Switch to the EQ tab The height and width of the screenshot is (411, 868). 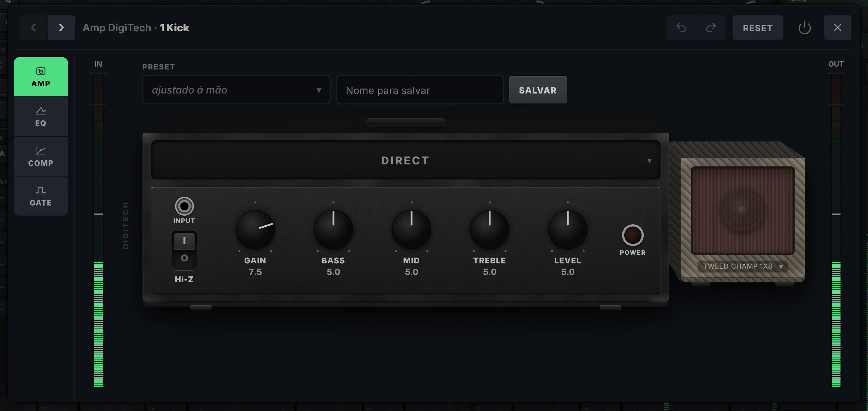[x=41, y=117]
